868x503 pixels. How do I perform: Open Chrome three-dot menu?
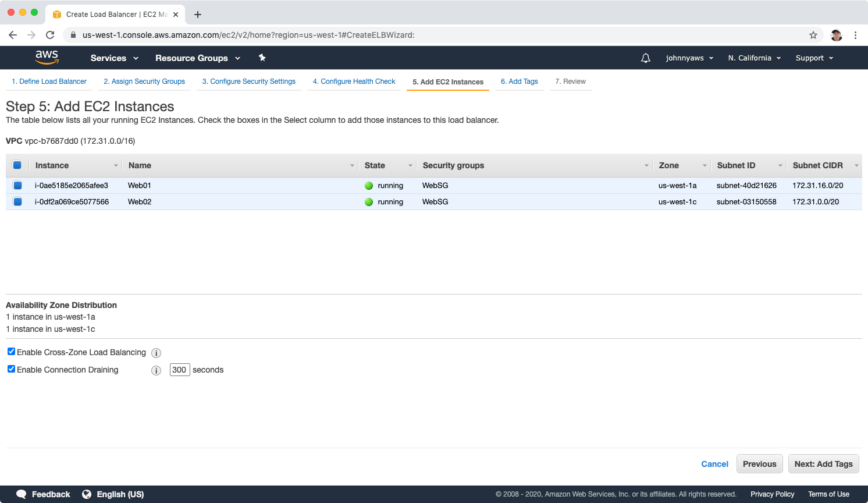point(855,35)
